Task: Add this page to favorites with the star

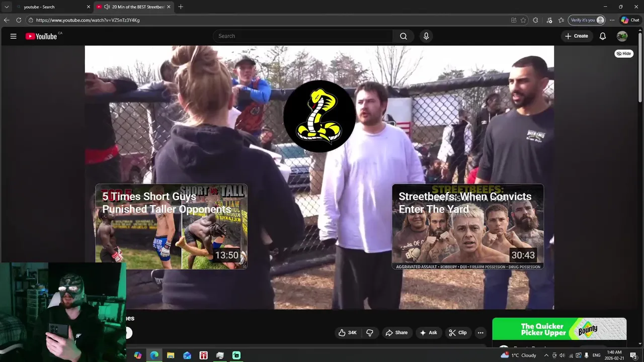Action: tap(523, 20)
